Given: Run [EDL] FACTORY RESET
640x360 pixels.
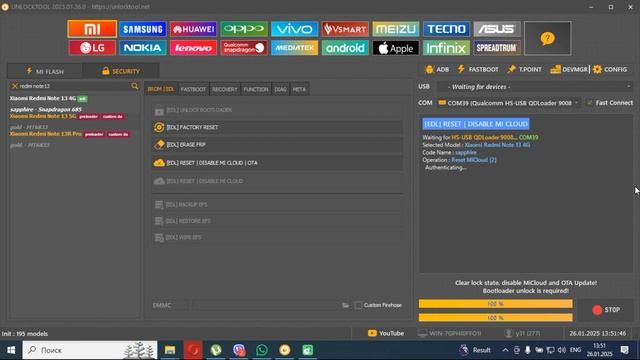Looking at the screenshot, I should tap(277, 127).
